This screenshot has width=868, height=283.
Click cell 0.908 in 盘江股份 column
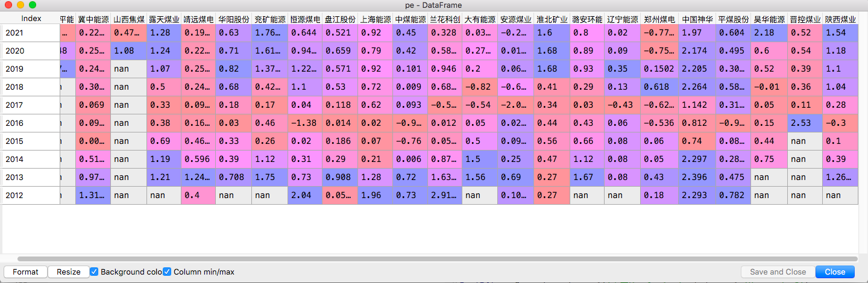(x=340, y=178)
